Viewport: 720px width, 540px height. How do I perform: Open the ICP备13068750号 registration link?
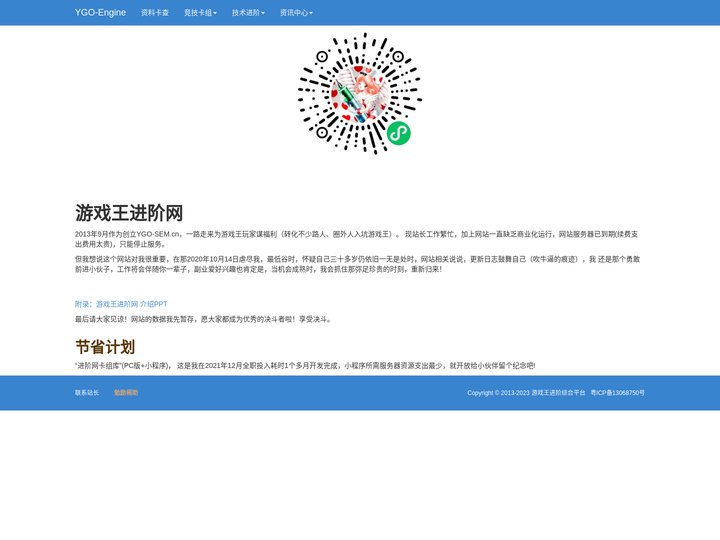pyautogui.click(x=618, y=393)
